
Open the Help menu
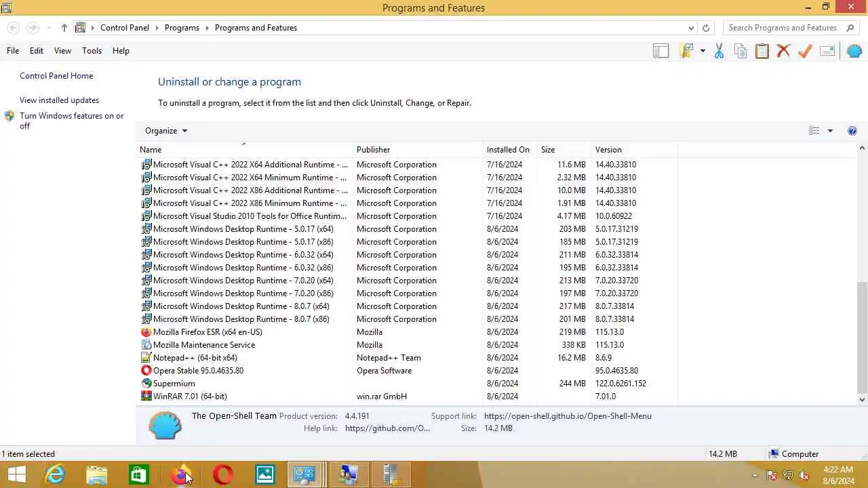click(121, 51)
